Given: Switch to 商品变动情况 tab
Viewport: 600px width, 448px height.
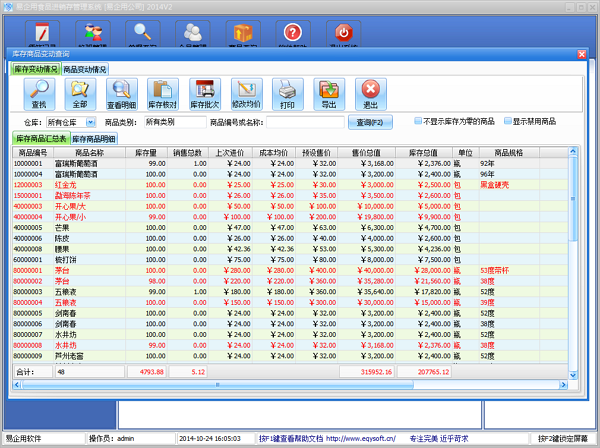Looking at the screenshot, I should pos(85,69).
